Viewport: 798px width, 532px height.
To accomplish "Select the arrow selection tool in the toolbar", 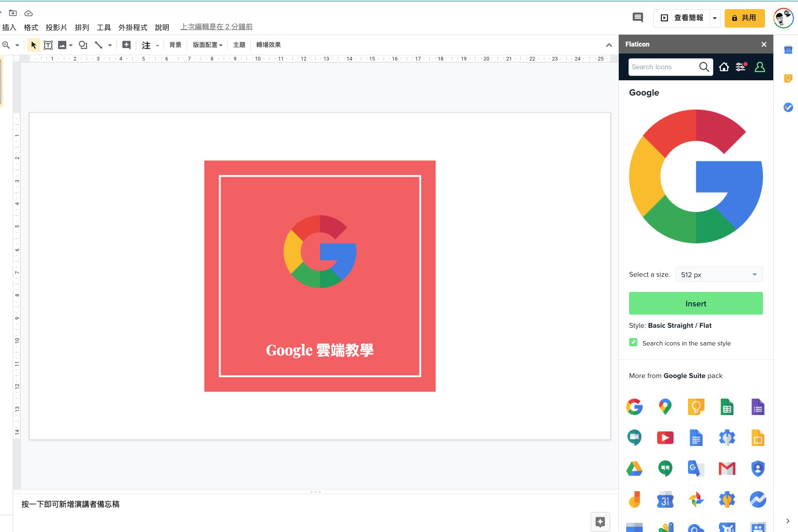I will click(33, 45).
